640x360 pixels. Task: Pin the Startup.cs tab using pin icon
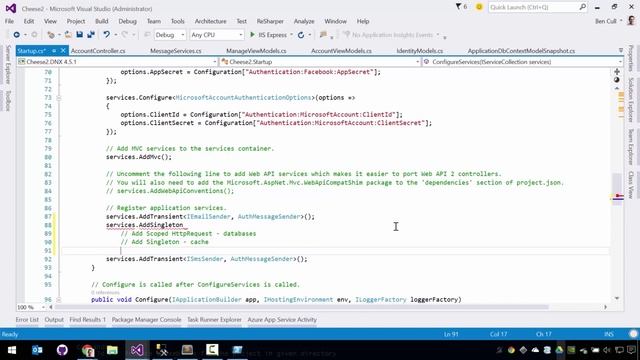coord(54,51)
